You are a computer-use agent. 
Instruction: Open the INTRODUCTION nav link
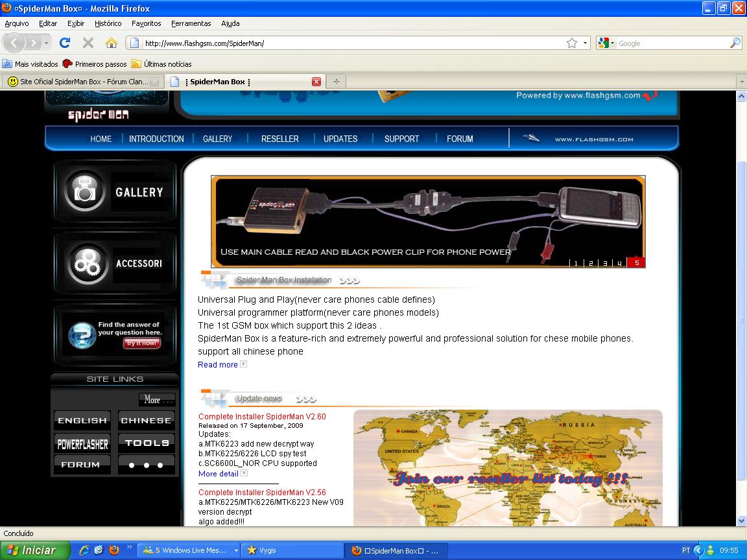[156, 139]
